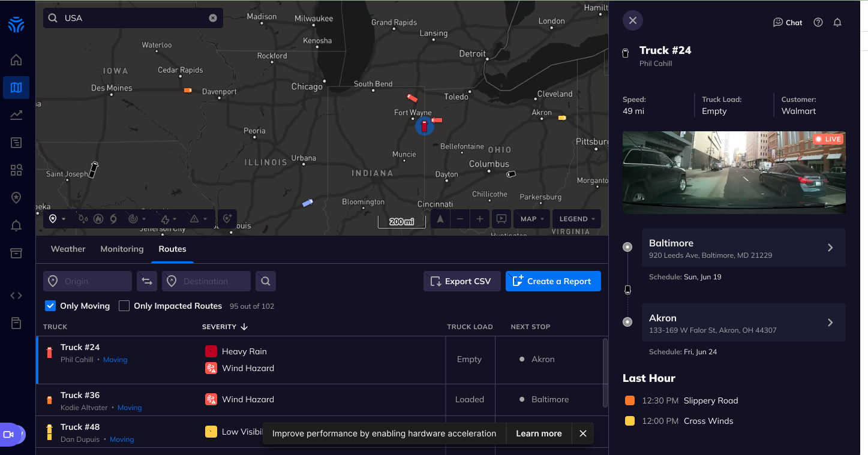Open the notifications bell in top right

[837, 22]
